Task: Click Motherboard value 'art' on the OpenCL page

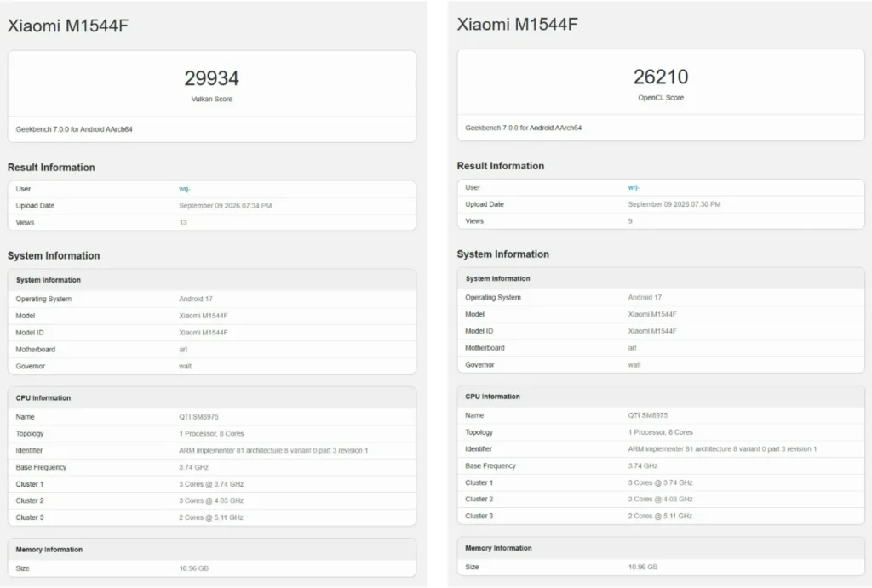Action: click(633, 348)
